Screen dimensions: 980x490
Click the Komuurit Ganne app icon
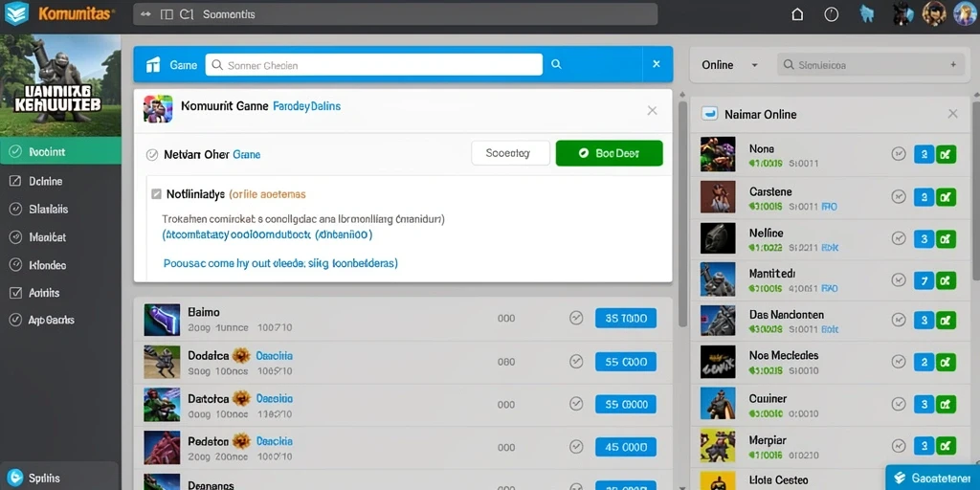point(158,109)
